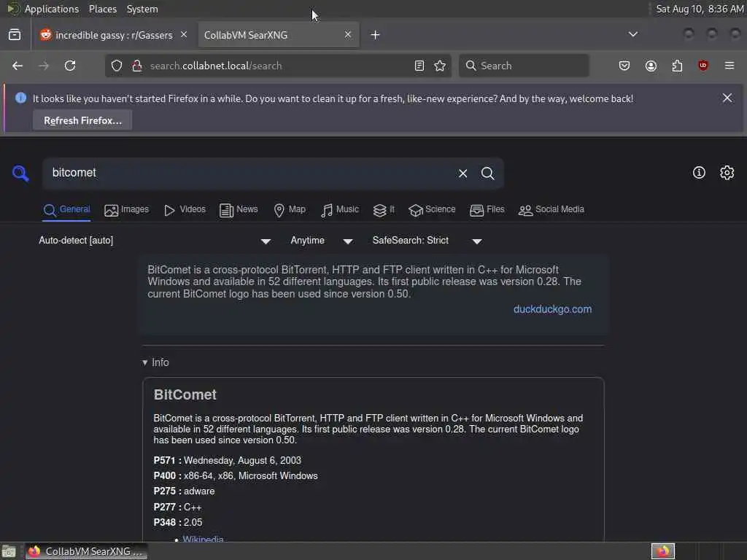Open SearXNG preferences gear icon
The image size is (747, 560).
(727, 172)
